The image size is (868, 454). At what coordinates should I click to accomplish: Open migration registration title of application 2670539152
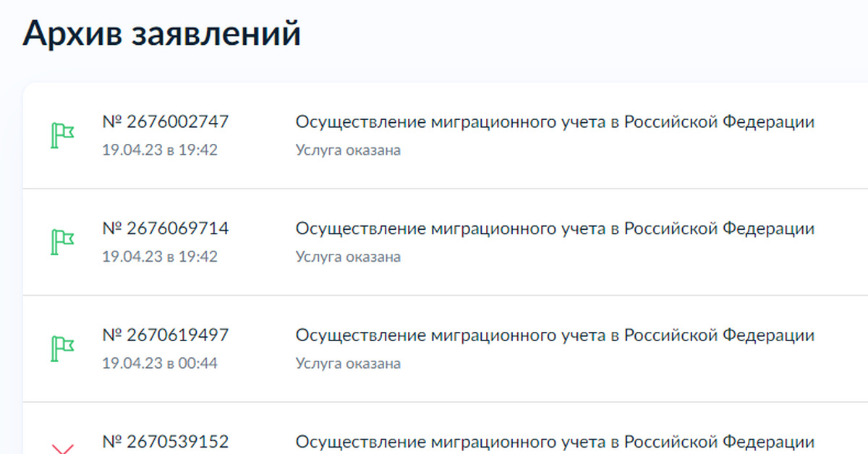tap(555, 441)
